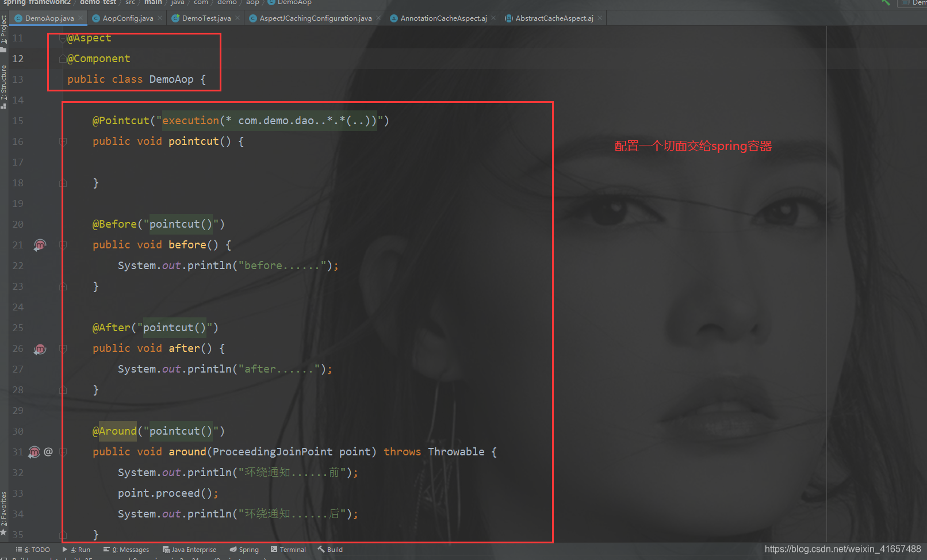Switch to the DemoAop.java tab

click(x=49, y=18)
